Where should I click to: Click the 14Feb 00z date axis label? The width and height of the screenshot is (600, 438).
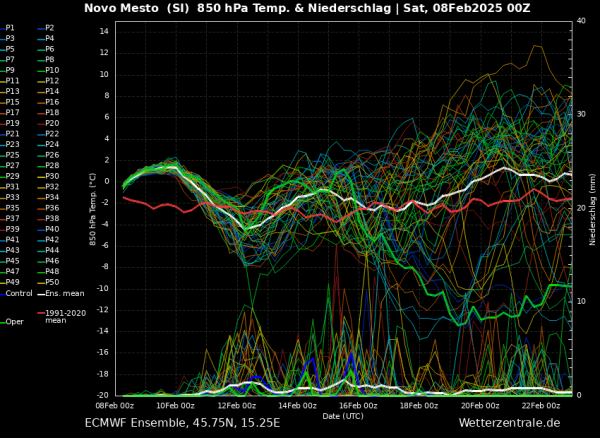coord(298,405)
